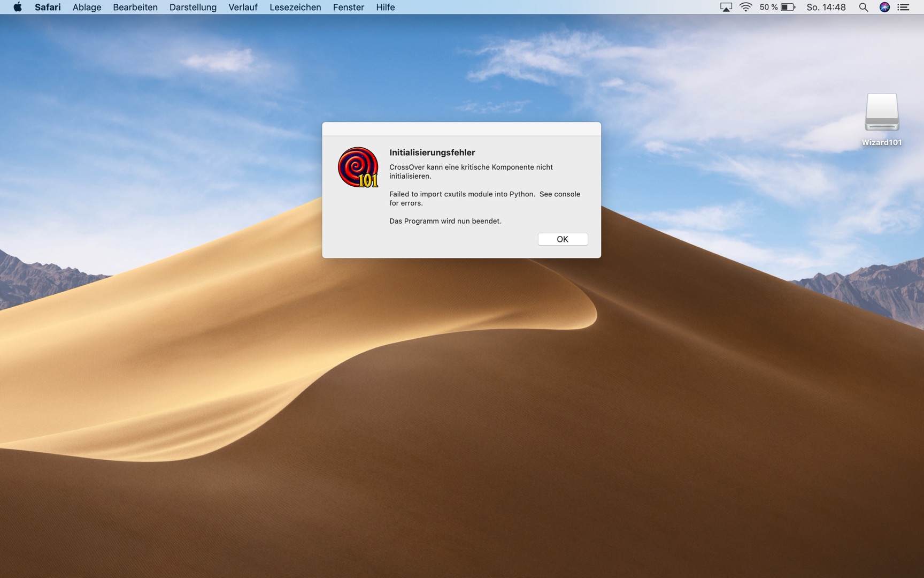
Task: Click the AirPlay display icon
Action: 726,7
